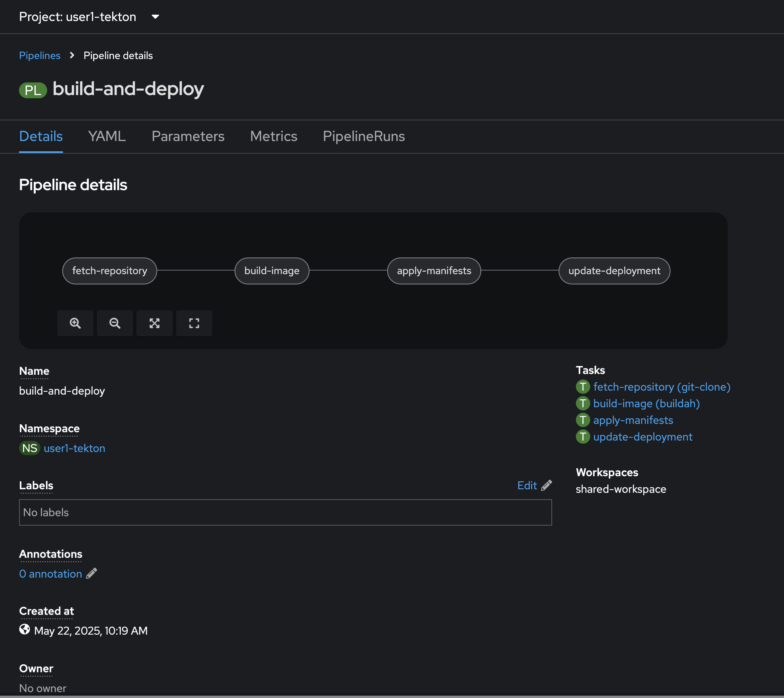The width and height of the screenshot is (784, 698).
Task: Click the pencil icon next to Edit labels
Action: pyautogui.click(x=547, y=485)
